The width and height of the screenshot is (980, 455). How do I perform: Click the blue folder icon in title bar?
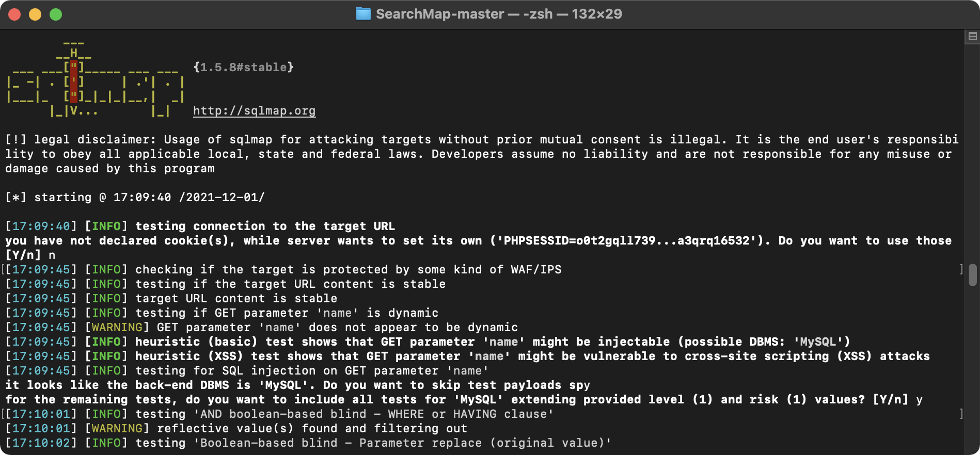coord(363,14)
